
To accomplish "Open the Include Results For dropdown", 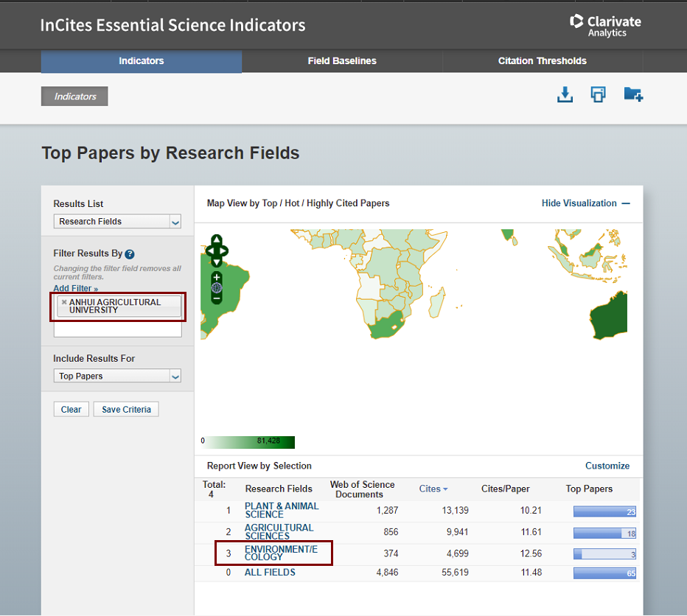I will click(x=117, y=377).
